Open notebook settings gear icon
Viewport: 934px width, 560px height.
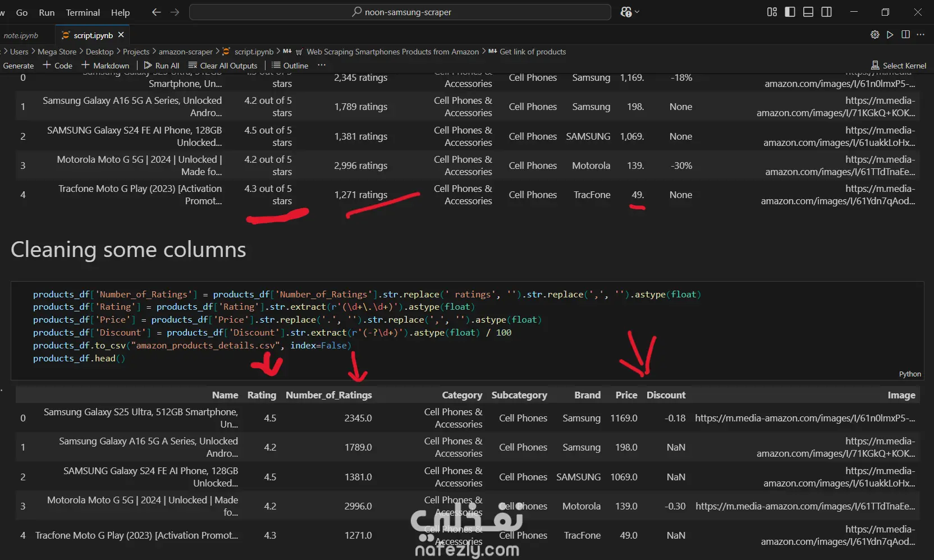(875, 35)
